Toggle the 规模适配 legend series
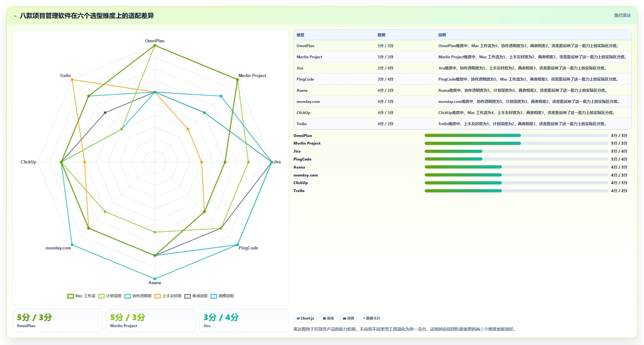Viewport: 644px width, 345px height. click(x=222, y=296)
